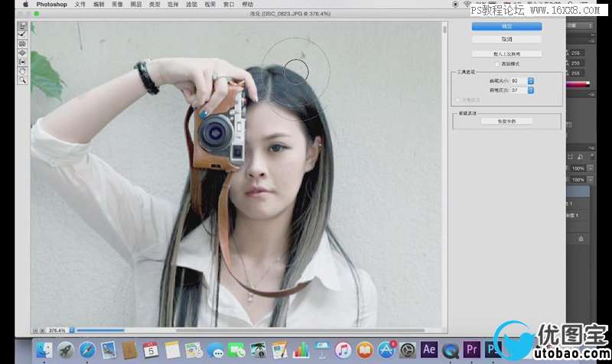Open the 图像 (Image) menu
This screenshot has width=612, height=364.
coord(117,5)
